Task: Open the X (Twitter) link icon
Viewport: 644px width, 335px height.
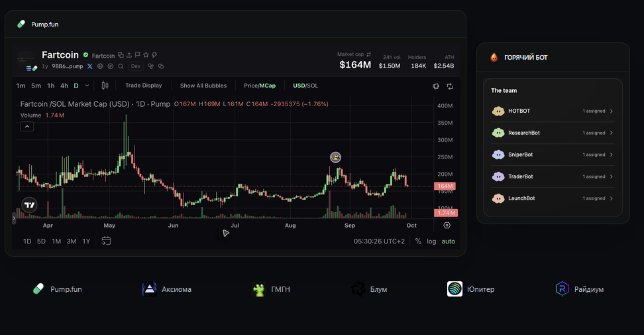Action: point(90,66)
